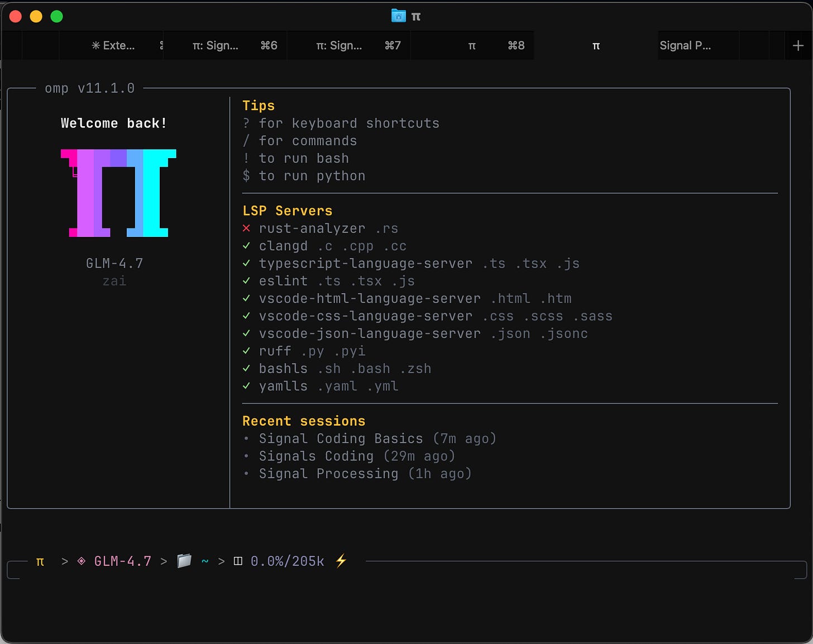The width and height of the screenshot is (813, 644).
Task: Switch to the π: Sign... tab labeled ⌘6
Action: pyautogui.click(x=225, y=46)
